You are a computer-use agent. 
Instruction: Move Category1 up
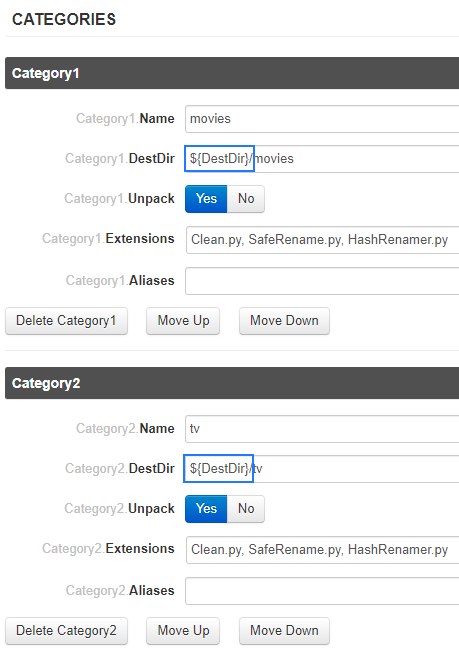pyautogui.click(x=183, y=321)
